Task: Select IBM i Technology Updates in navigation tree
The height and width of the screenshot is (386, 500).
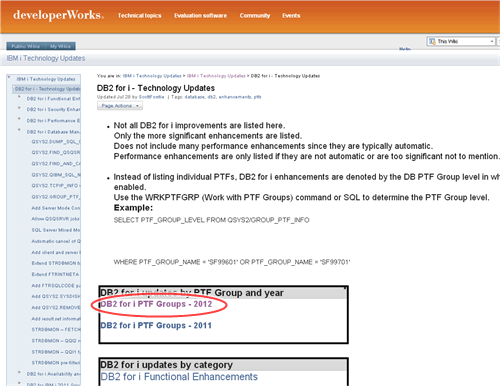Action: click(x=46, y=79)
